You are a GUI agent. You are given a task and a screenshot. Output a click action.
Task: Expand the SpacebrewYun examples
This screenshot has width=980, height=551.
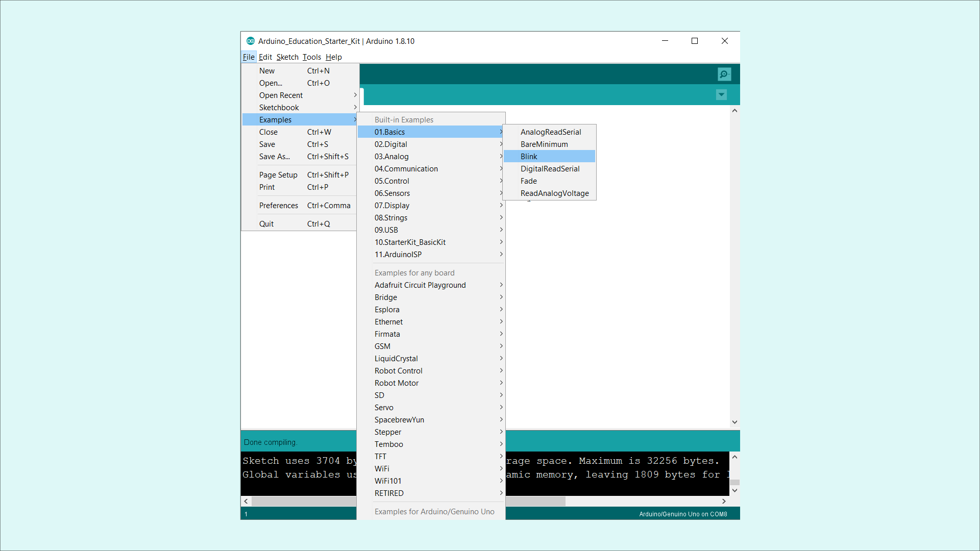[x=431, y=420]
